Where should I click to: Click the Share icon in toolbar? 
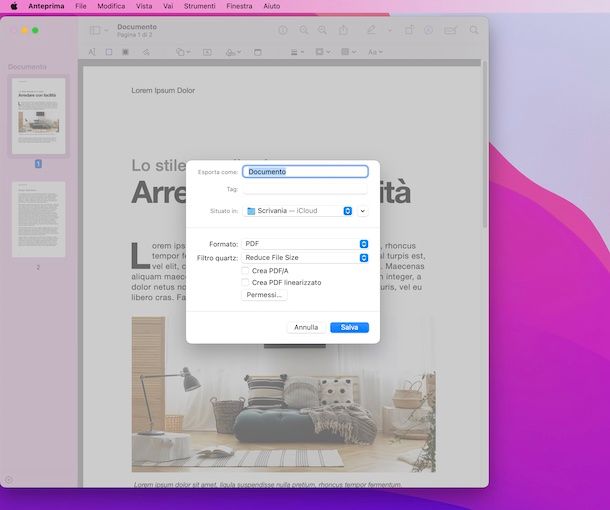tap(343, 30)
